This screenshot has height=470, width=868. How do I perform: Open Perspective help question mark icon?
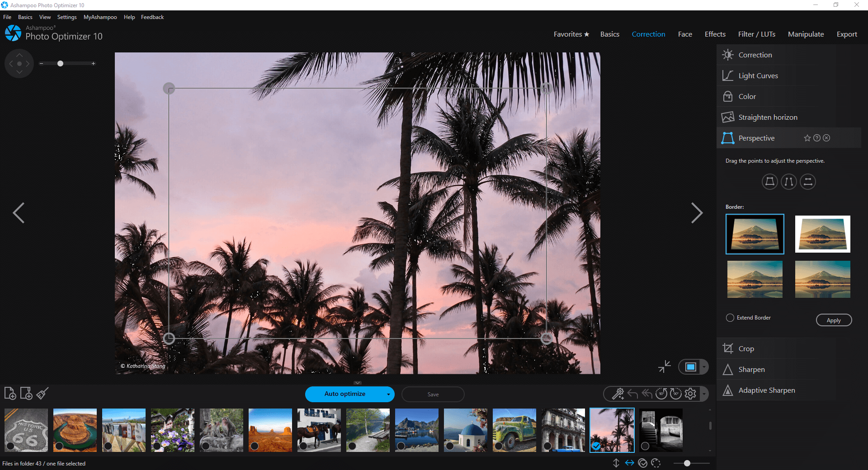817,138
